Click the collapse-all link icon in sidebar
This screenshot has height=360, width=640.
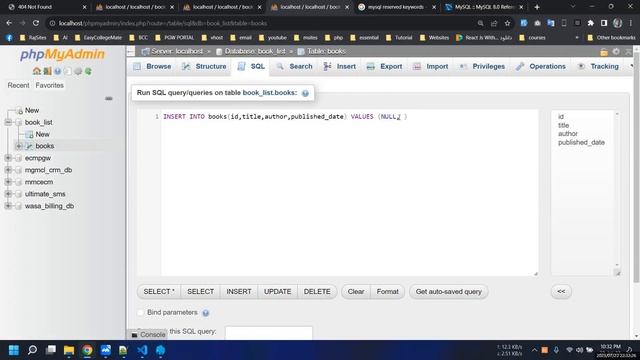click(109, 98)
